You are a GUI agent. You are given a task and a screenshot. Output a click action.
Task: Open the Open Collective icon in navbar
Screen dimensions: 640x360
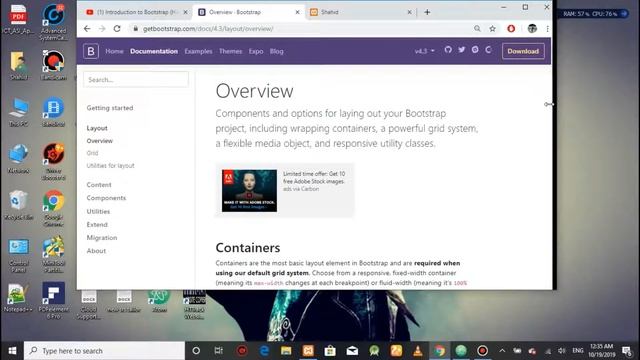tap(489, 50)
